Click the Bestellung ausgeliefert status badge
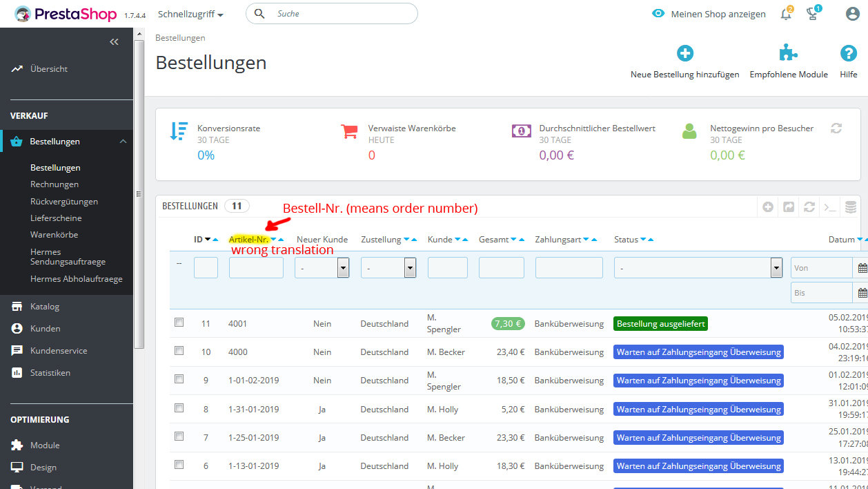Image resolution: width=868 pixels, height=489 pixels. point(660,323)
